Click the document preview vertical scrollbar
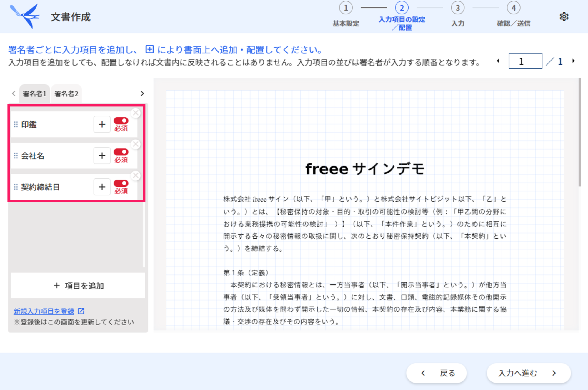The height and width of the screenshot is (390, 588). pyautogui.click(x=579, y=132)
